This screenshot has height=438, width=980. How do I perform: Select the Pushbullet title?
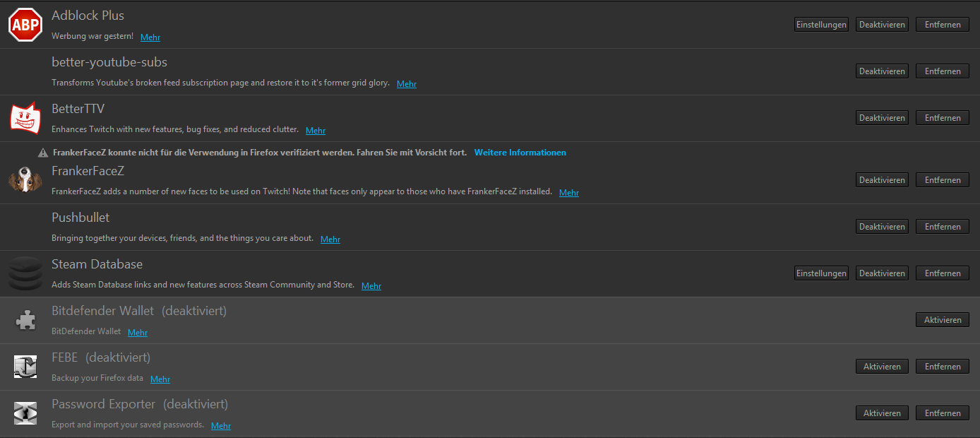pos(80,218)
